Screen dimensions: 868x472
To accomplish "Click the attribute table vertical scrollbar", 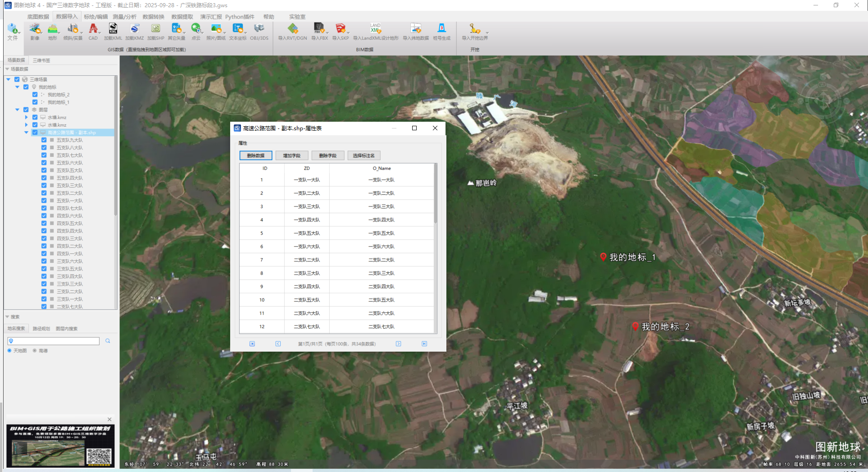I will (436, 194).
